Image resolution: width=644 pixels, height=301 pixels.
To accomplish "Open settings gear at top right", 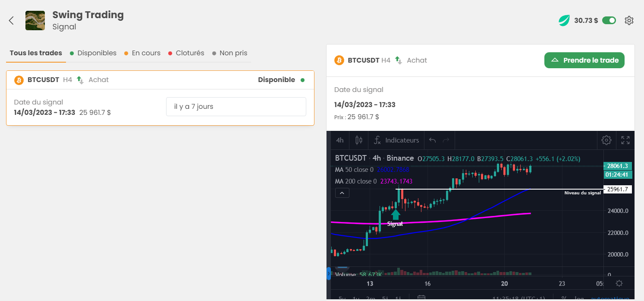I will tap(629, 20).
